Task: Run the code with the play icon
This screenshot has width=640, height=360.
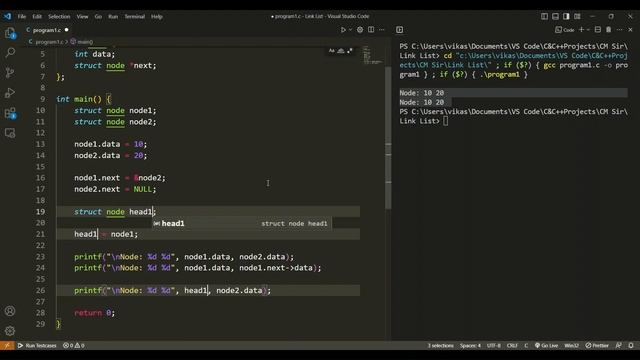Action: (343, 30)
